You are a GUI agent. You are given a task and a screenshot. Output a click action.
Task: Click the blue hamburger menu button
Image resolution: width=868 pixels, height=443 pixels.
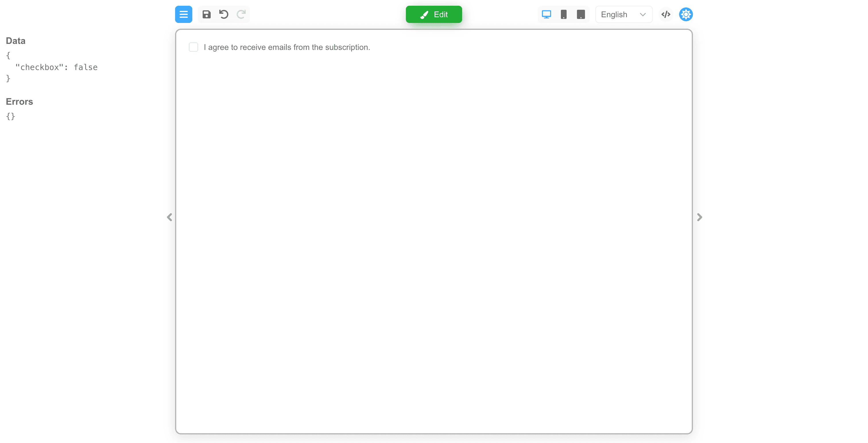click(183, 14)
